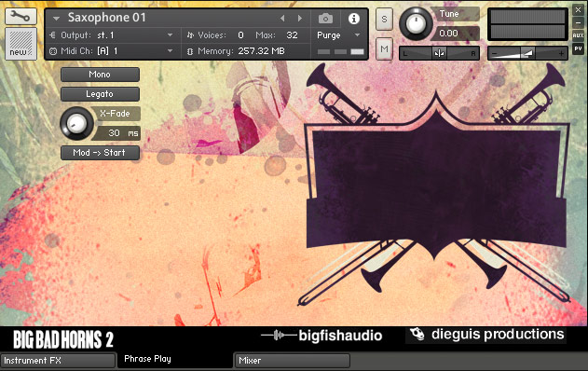Open the Midi Ch [A] 1 dropdown
The width and height of the screenshot is (588, 371).
pyautogui.click(x=112, y=51)
